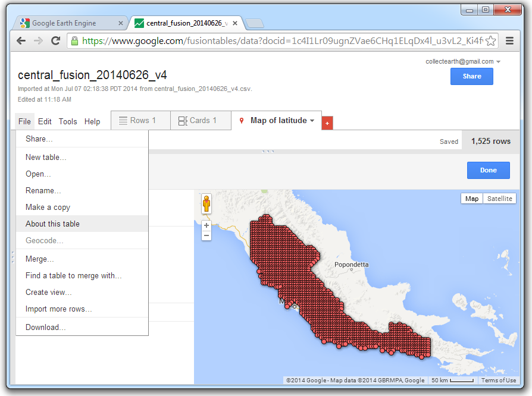Maximize the Chrome browser window
Image resolution: width=532 pixels, height=396 pixels.
click(x=486, y=10)
